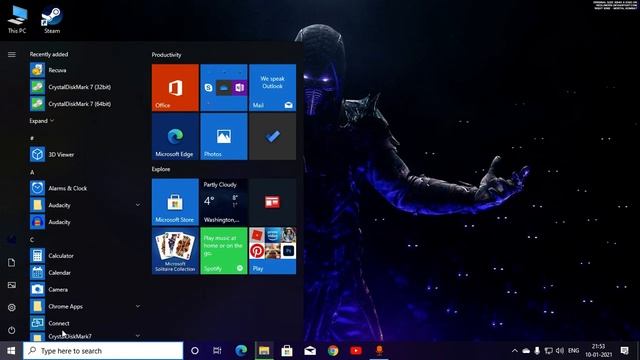Open the red News tile
Image resolution: width=640 pixels, height=360 pixels.
(272, 202)
